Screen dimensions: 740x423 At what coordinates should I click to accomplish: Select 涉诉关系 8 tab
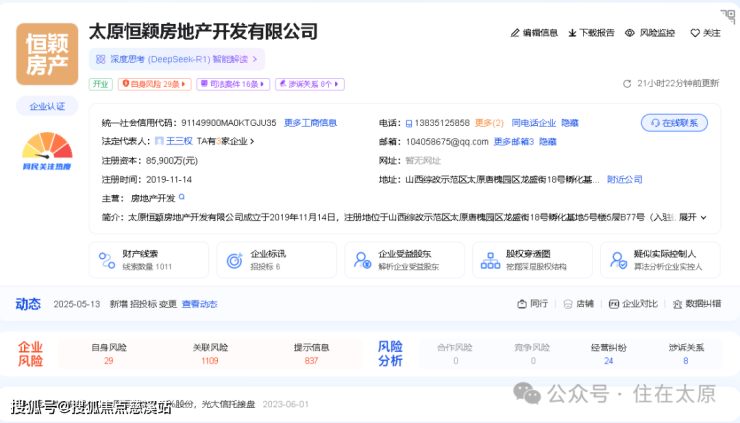point(686,354)
